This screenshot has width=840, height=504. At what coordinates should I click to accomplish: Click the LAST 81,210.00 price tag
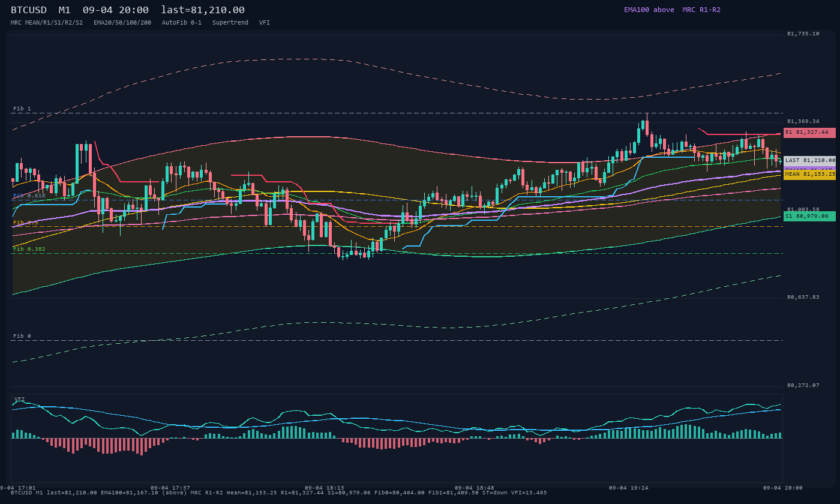pyautogui.click(x=809, y=161)
